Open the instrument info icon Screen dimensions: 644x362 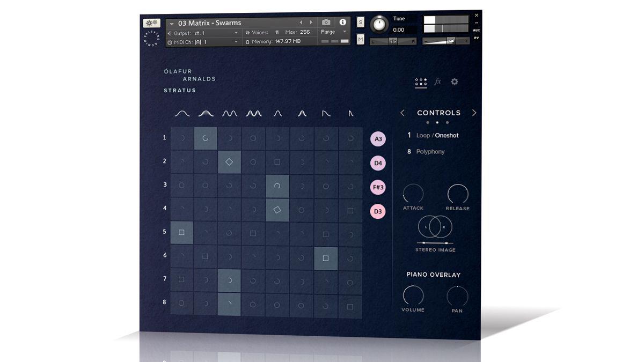point(342,23)
